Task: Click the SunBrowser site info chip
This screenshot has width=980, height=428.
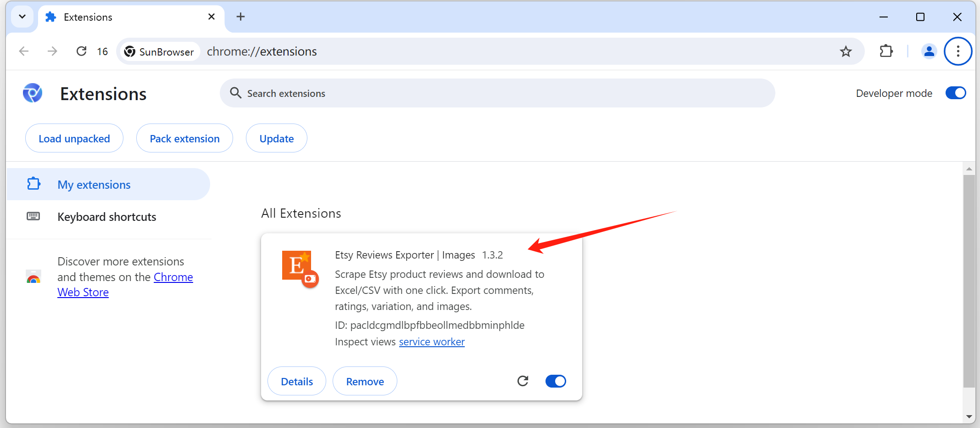Action: pyautogui.click(x=159, y=51)
